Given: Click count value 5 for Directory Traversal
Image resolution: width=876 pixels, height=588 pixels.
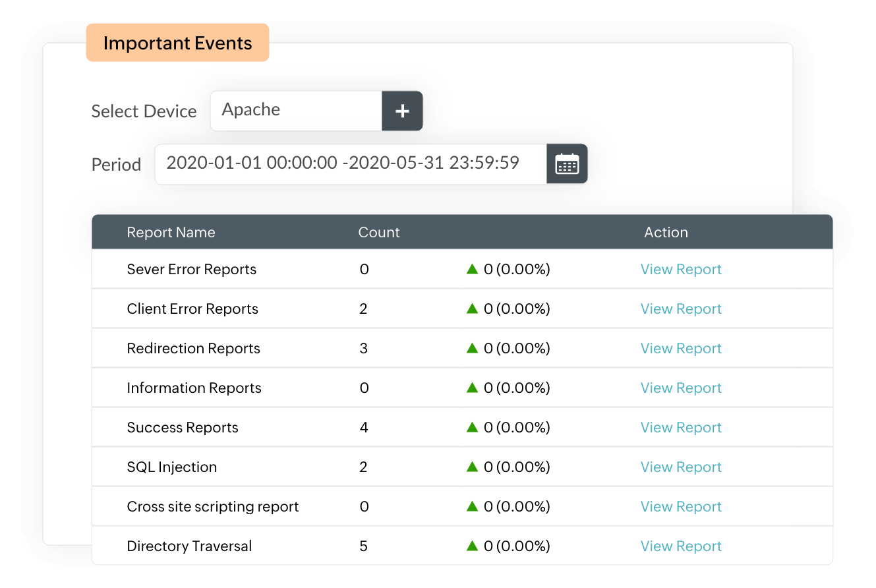Looking at the screenshot, I should tap(364, 546).
